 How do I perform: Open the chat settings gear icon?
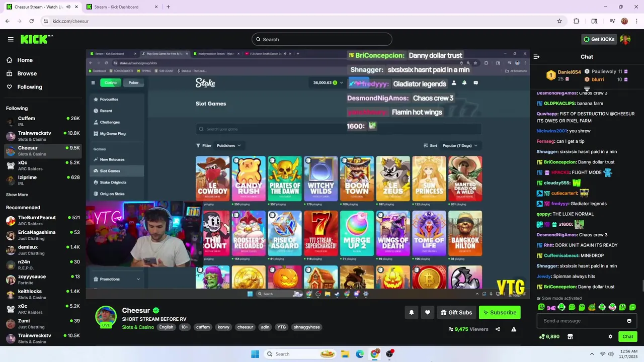[x=610, y=336]
